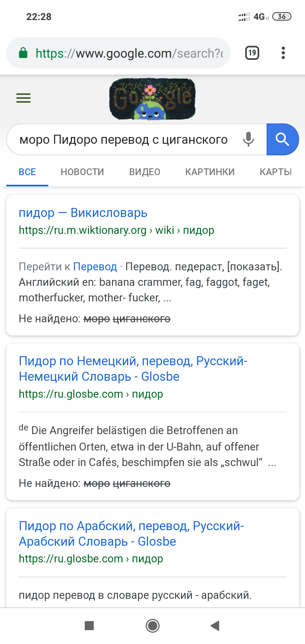Image resolution: width=305 pixels, height=644 pixels.
Task: Tap the Перевод anchor link in snippet
Action: point(95,266)
